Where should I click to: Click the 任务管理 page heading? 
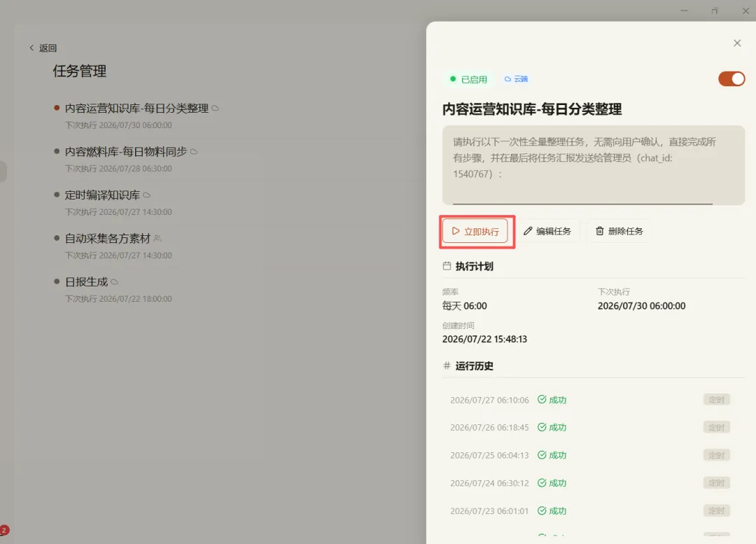click(80, 71)
